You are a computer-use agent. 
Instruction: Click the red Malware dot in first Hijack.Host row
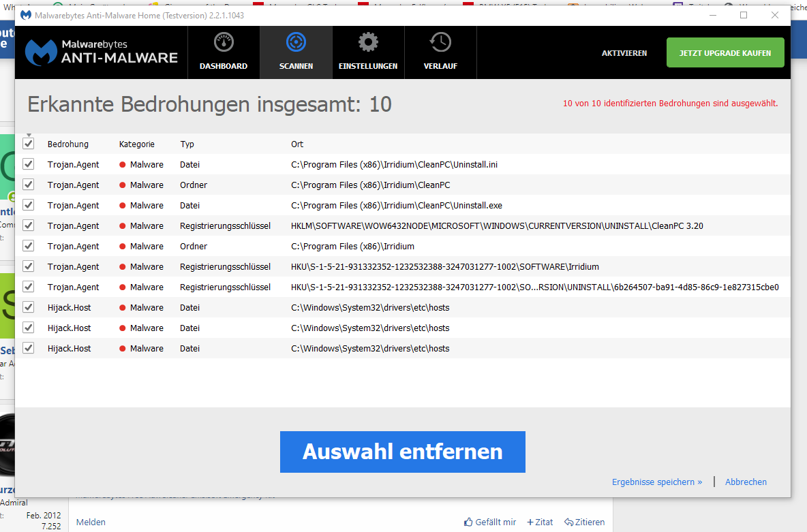click(123, 308)
